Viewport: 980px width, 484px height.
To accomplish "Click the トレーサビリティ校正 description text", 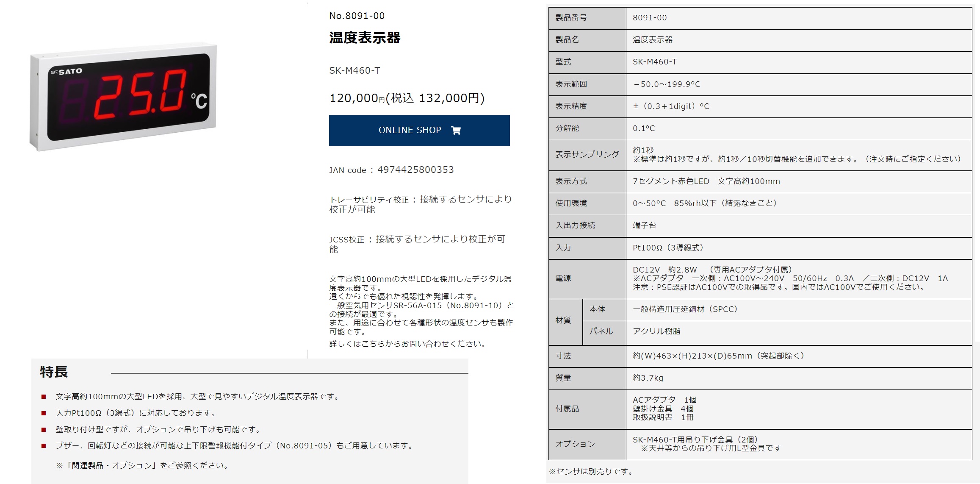I will point(421,204).
